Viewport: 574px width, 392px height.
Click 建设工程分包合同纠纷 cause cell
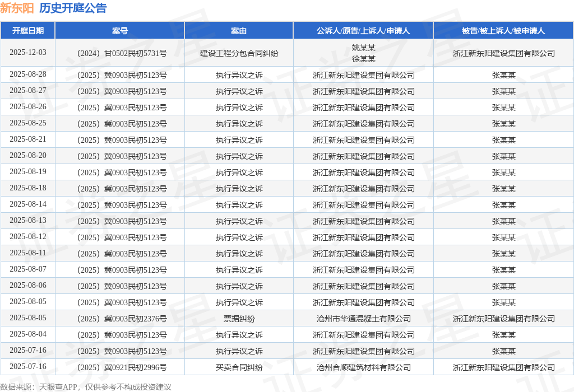coord(239,53)
